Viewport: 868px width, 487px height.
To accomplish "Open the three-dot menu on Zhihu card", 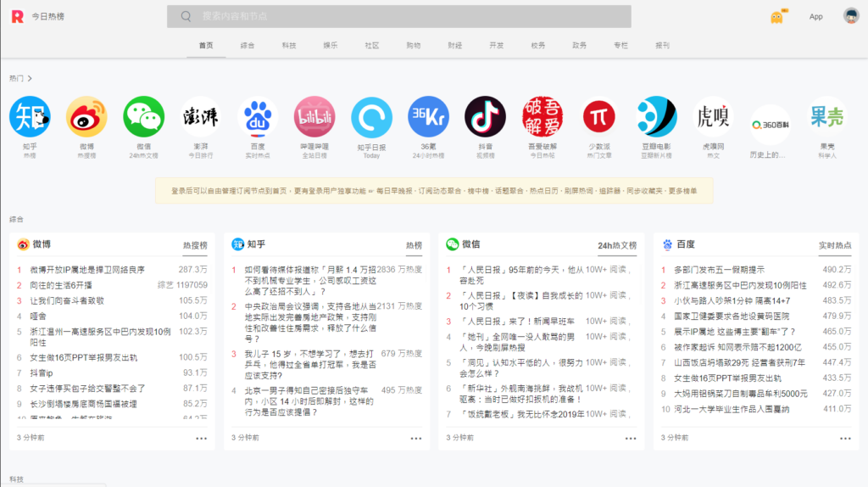I will point(416,438).
